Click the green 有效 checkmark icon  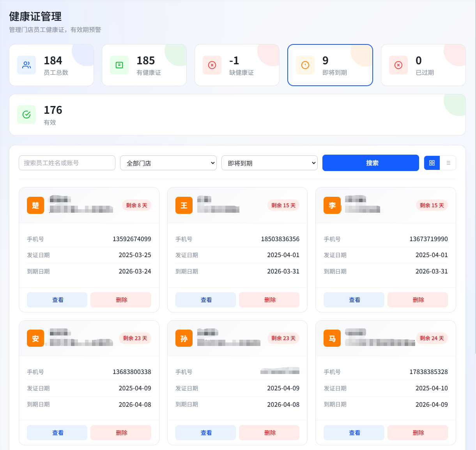click(x=26, y=115)
